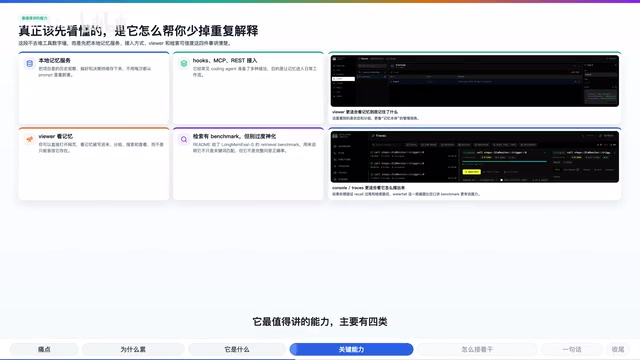Click the blue progress bar at bottom edge

148,359
